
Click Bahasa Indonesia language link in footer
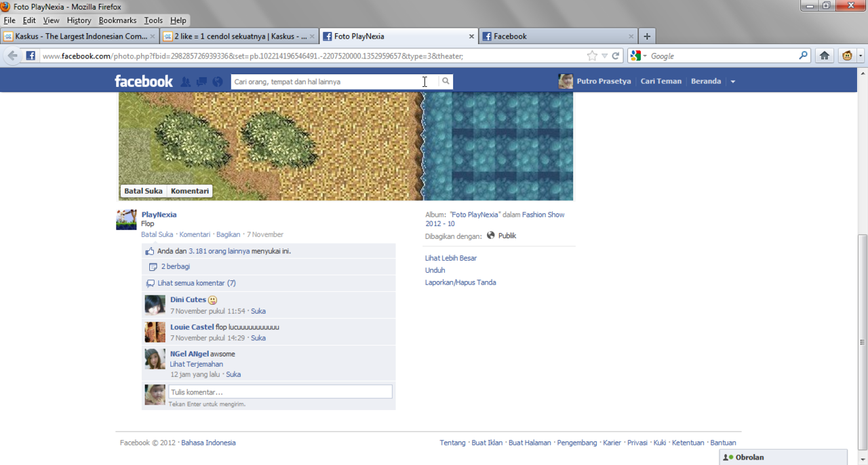(208, 443)
